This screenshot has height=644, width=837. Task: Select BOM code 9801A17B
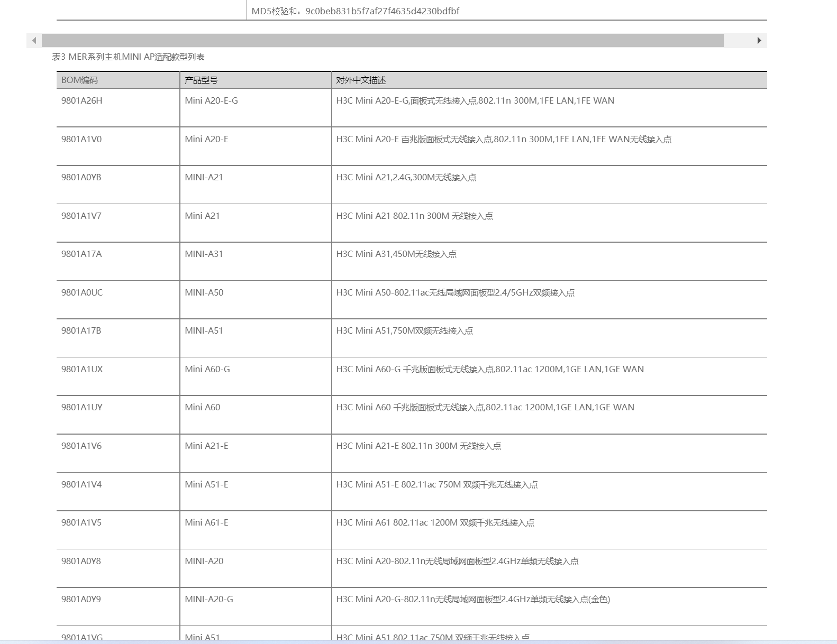(x=81, y=330)
